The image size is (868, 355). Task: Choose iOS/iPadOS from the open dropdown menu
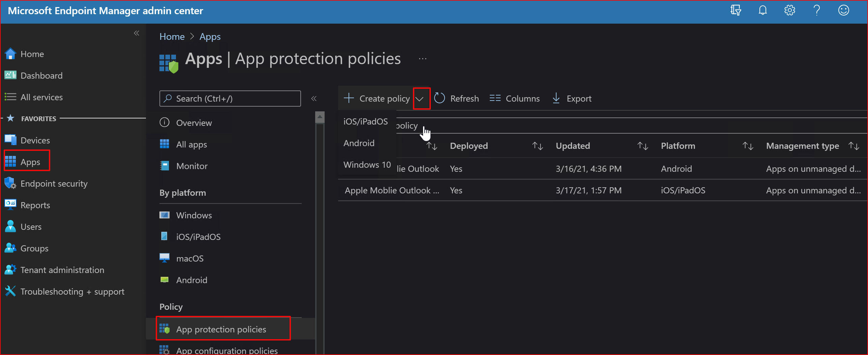(x=365, y=121)
